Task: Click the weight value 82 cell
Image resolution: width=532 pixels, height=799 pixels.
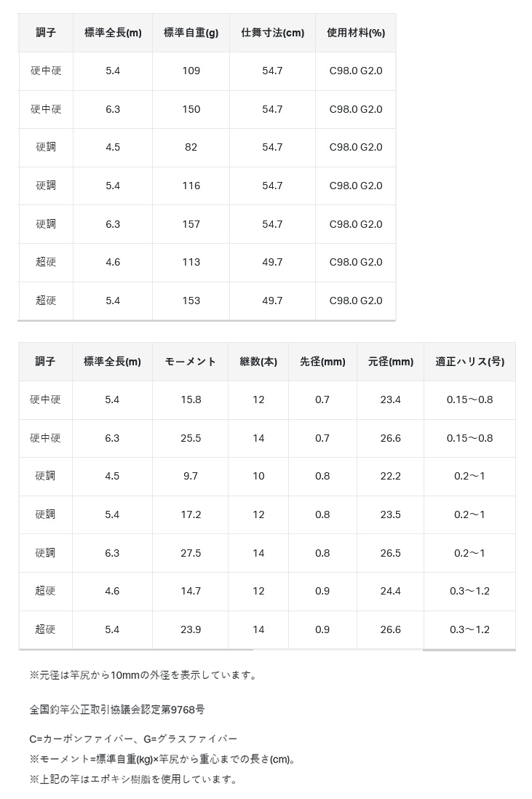Action: coord(191,147)
